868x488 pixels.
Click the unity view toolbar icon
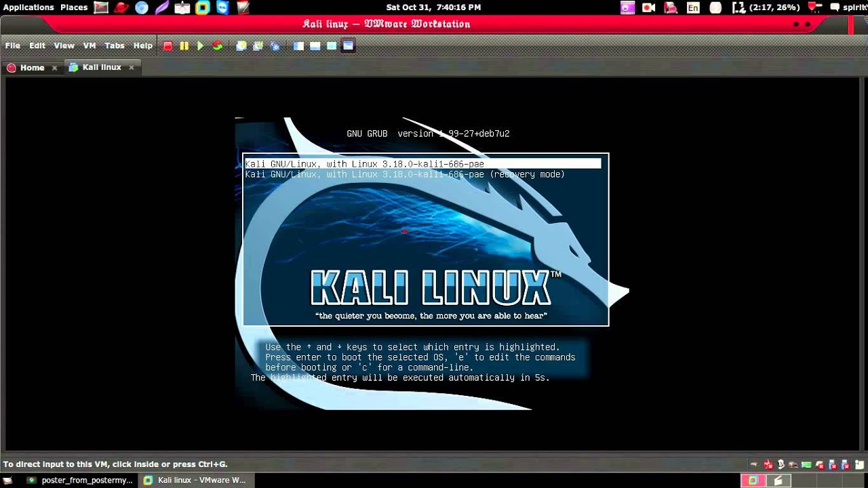click(x=332, y=46)
